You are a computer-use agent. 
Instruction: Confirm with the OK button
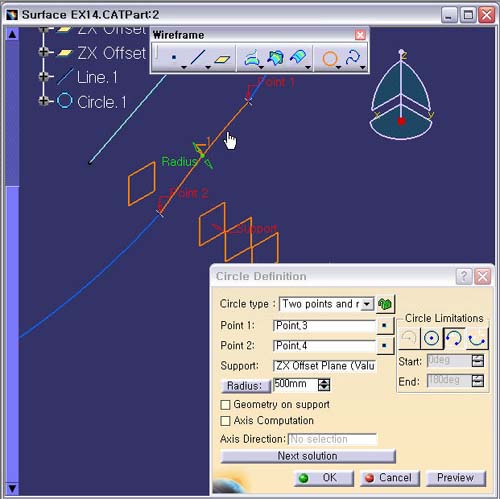[x=323, y=478]
